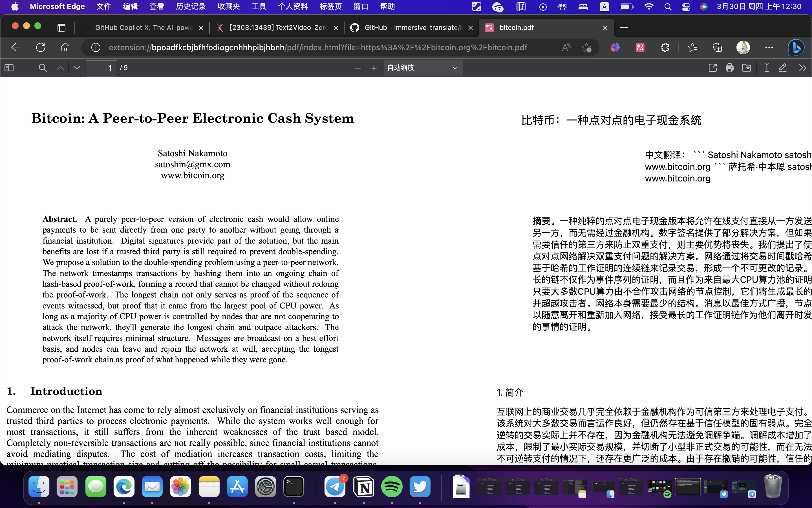Close the GitHub Copilot X tab
Screen dimensions: 812x508
click(201, 28)
